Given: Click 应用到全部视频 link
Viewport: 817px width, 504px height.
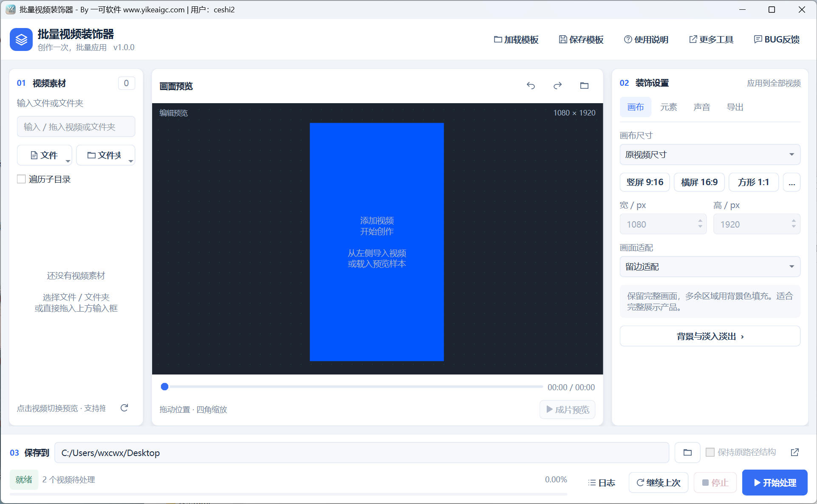Looking at the screenshot, I should [774, 83].
